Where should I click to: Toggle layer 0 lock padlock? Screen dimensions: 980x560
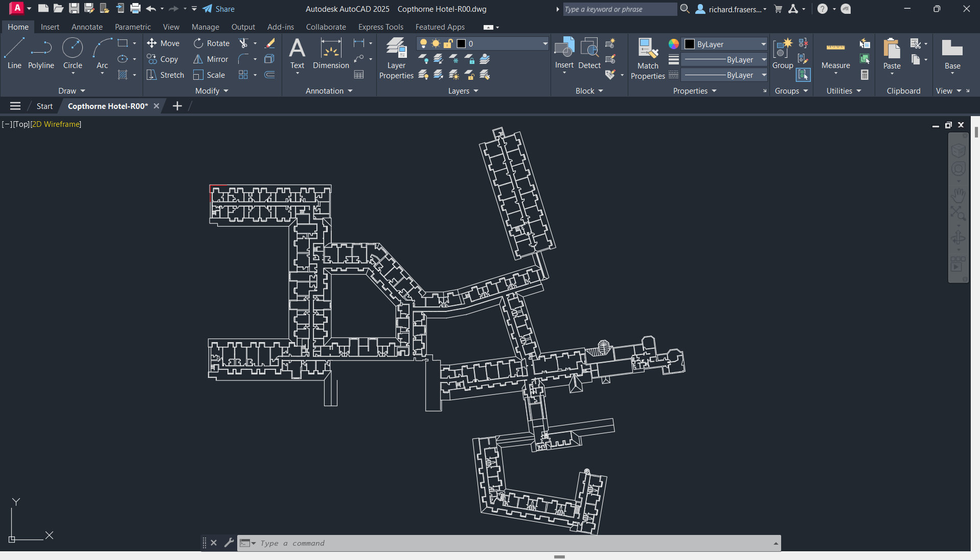coord(448,44)
